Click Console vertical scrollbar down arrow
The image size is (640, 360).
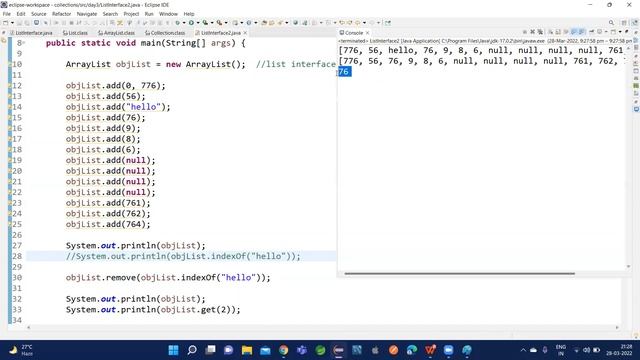click(628, 267)
